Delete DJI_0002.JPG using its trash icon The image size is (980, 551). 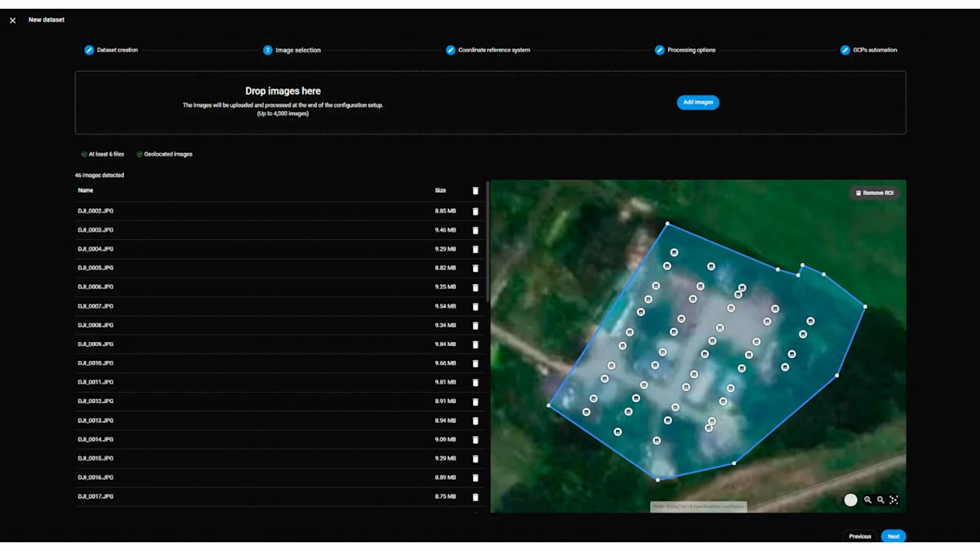point(475,211)
